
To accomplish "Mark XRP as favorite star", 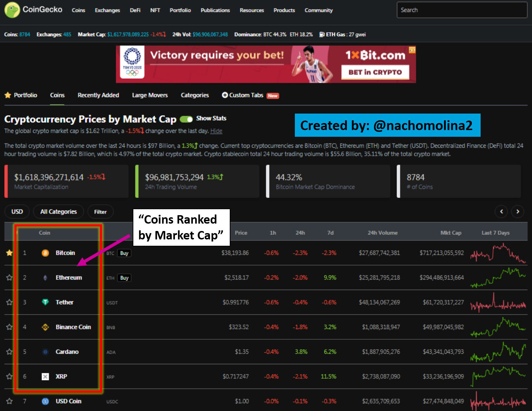I will pyautogui.click(x=9, y=377).
